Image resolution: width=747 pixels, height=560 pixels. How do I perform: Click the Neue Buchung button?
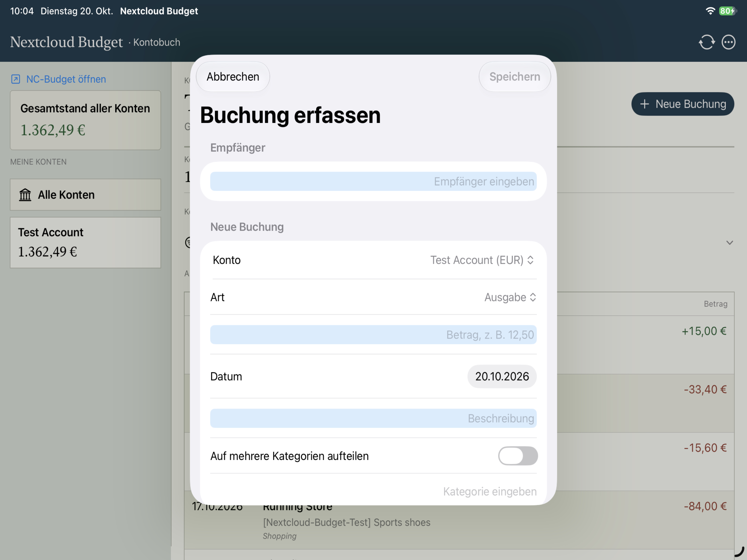682,104
